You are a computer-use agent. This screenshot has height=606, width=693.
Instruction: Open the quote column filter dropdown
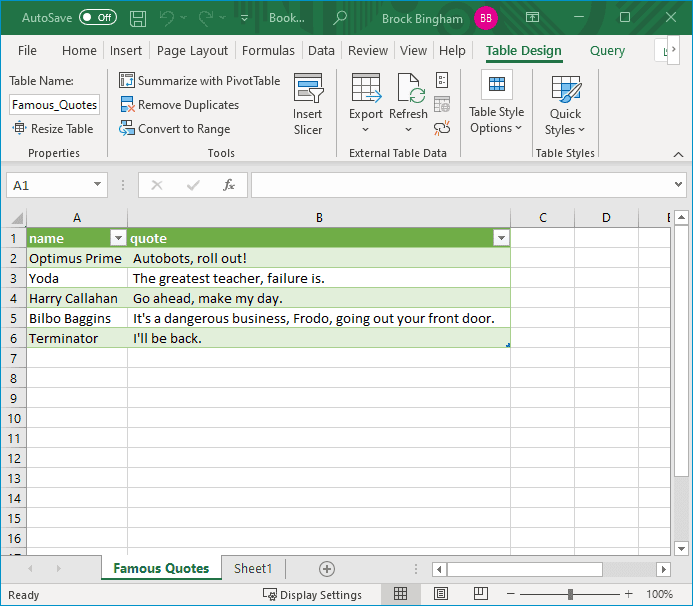coord(501,238)
